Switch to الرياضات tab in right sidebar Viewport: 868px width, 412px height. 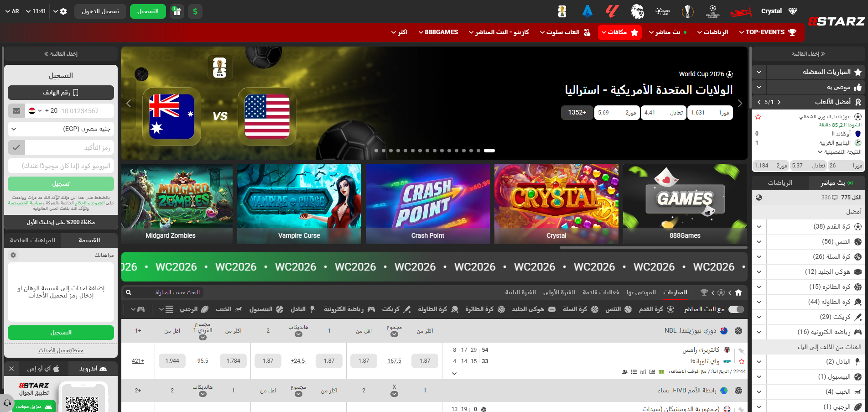pos(780,183)
